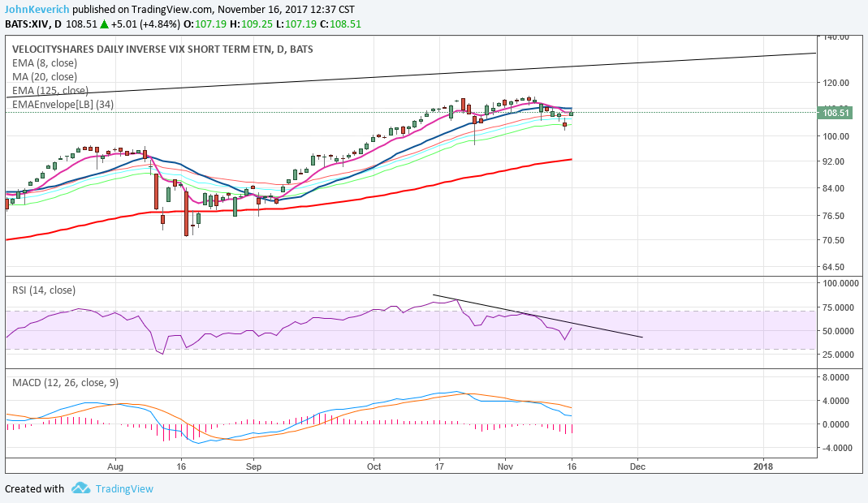Click the black ascending trendline on the price chart

[411, 74]
